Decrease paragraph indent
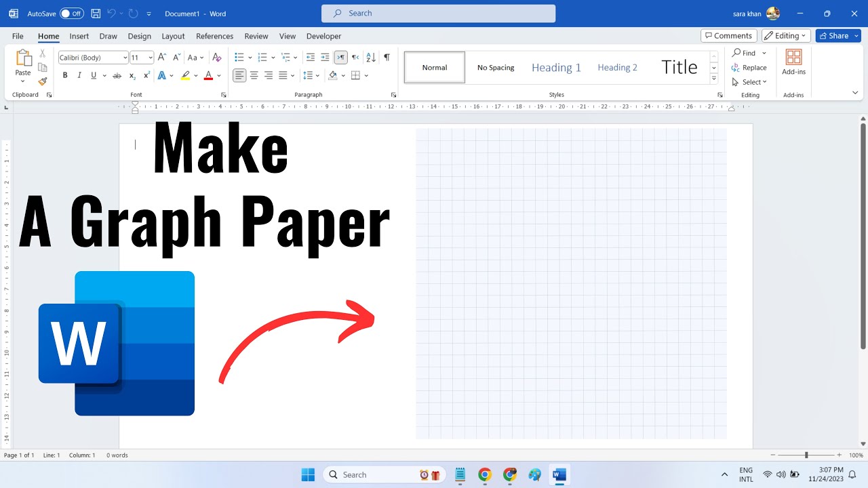 tap(311, 58)
